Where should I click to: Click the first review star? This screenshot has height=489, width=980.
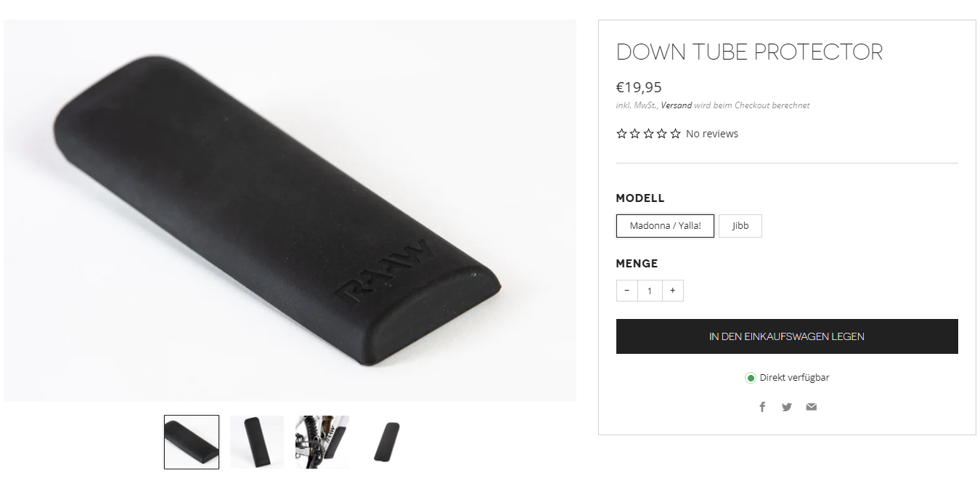621,134
